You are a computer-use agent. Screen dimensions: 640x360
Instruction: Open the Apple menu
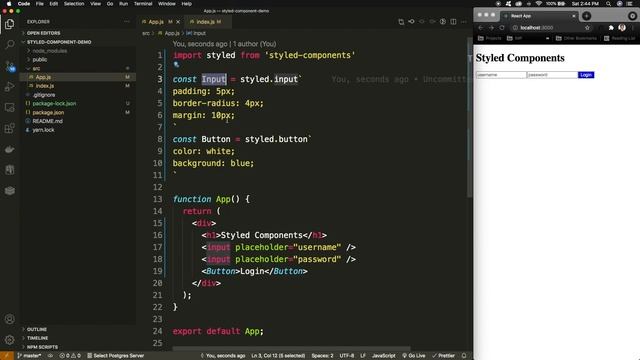[x=9, y=4]
